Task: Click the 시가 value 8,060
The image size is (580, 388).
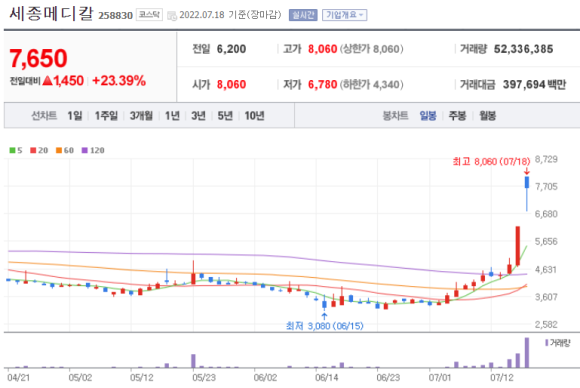Action: 231,85
